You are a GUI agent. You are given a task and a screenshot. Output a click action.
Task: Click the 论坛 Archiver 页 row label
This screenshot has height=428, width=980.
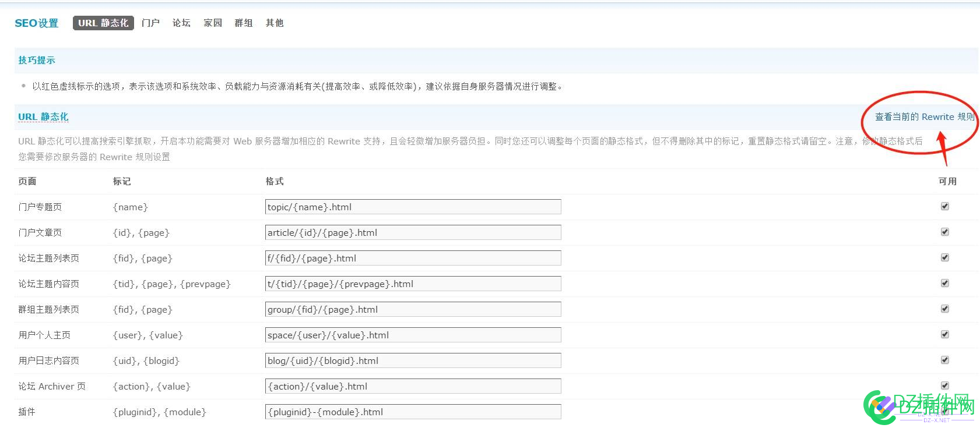52,386
